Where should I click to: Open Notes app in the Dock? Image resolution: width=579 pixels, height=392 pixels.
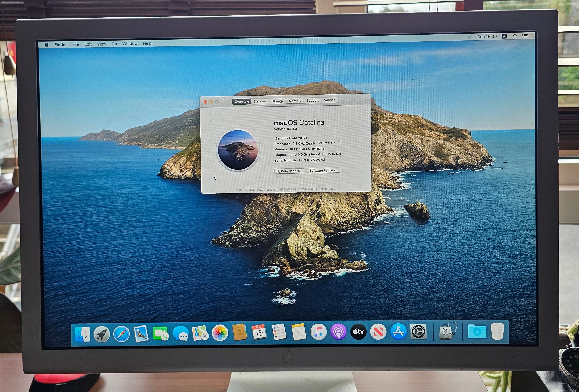coord(299,332)
